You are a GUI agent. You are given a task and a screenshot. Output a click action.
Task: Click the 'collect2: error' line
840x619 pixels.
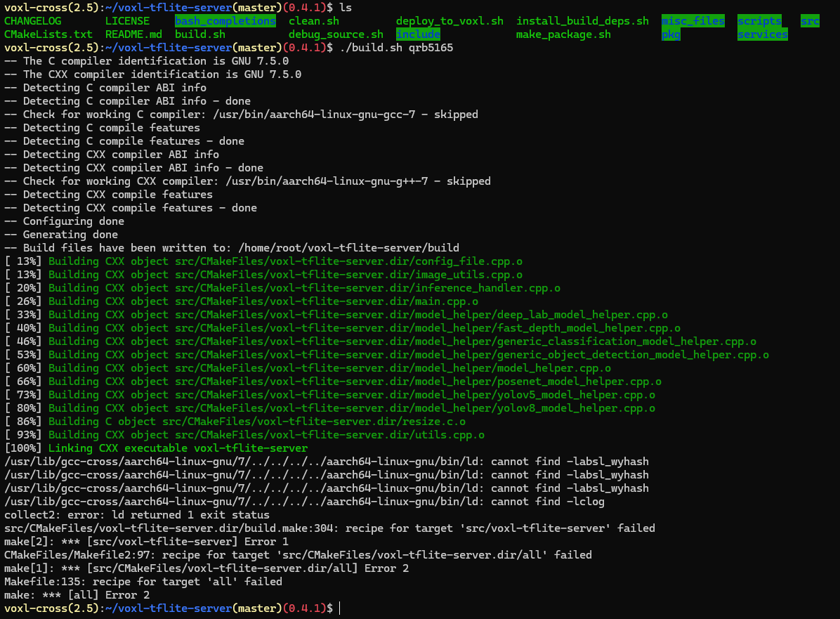pos(137,515)
